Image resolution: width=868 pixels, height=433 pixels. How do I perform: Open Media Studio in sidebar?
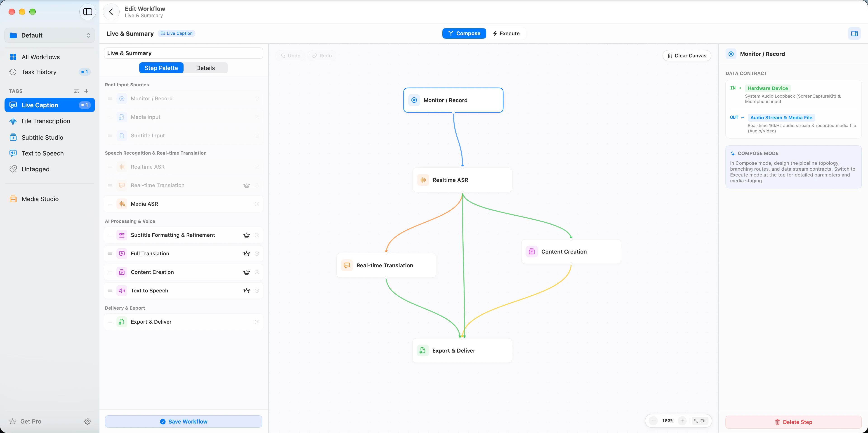tap(50, 199)
